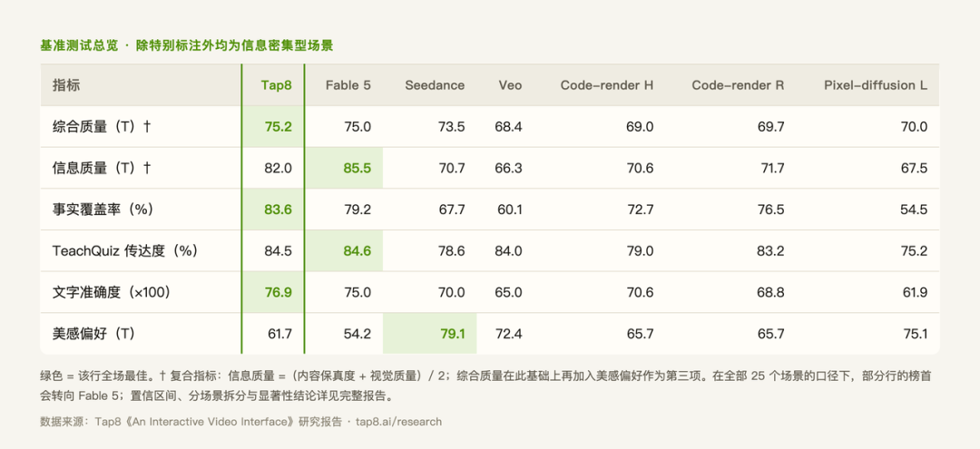Screen dimensions: 980x449
Task: Select 73.5 in the Seedance column
Action: [451, 127]
